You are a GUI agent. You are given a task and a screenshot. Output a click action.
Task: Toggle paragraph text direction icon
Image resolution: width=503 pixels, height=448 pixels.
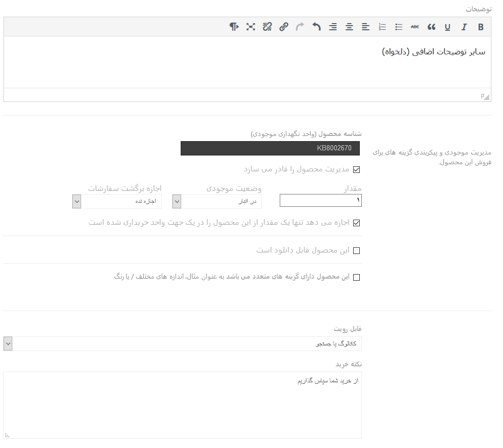click(x=234, y=27)
